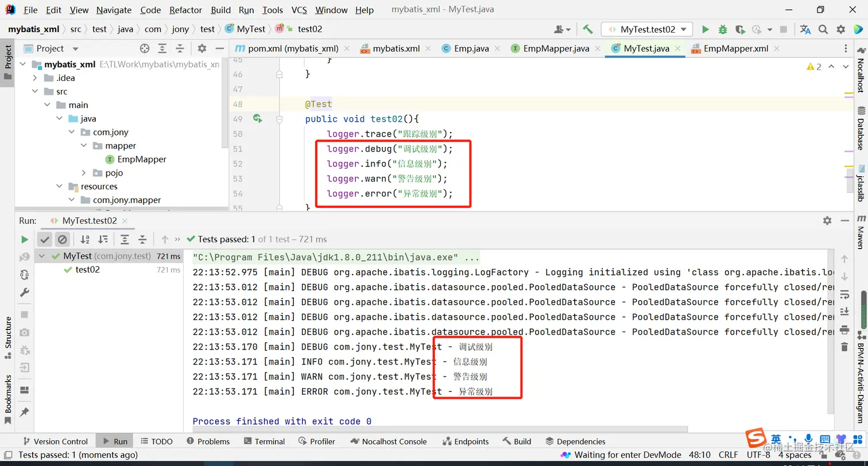Toggle the Project tool window side tab
This screenshot has width=868, height=466.
tap(7, 63)
